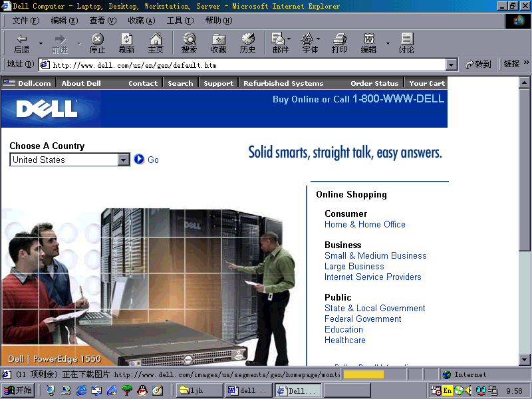Click the About Dell nav tab
Screen dimensions: 532x399
(81, 83)
